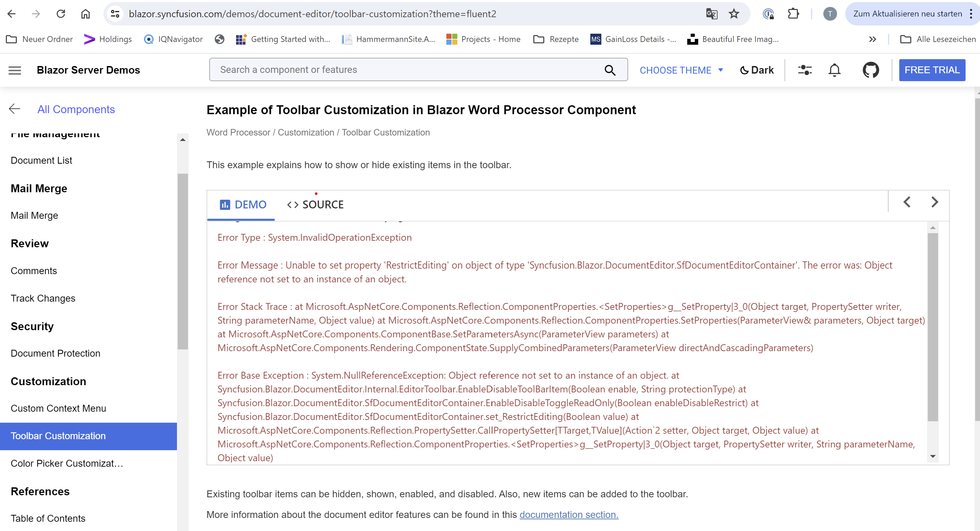Open the profile avatar T
The width and height of the screenshot is (980, 531).
[830, 14]
